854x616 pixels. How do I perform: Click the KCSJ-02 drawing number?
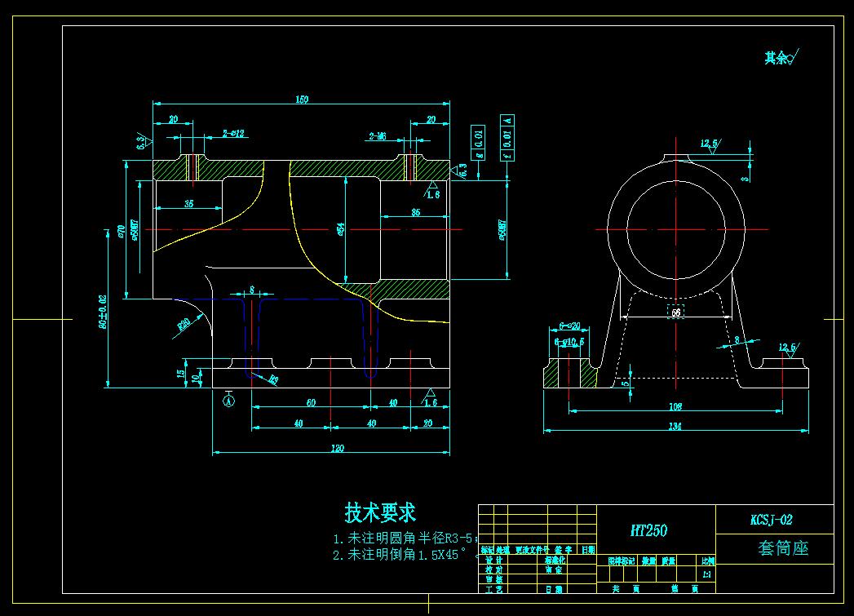click(772, 520)
